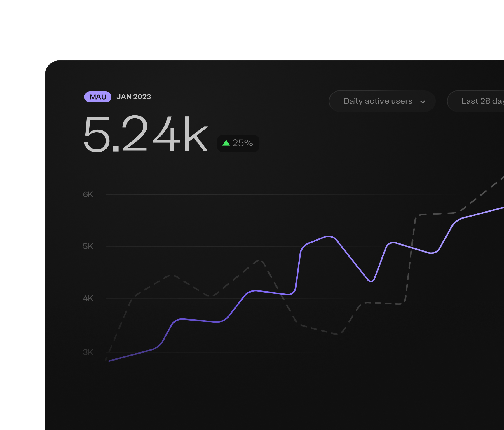Click the purple line's peak above 5K gridline

[x=329, y=236]
